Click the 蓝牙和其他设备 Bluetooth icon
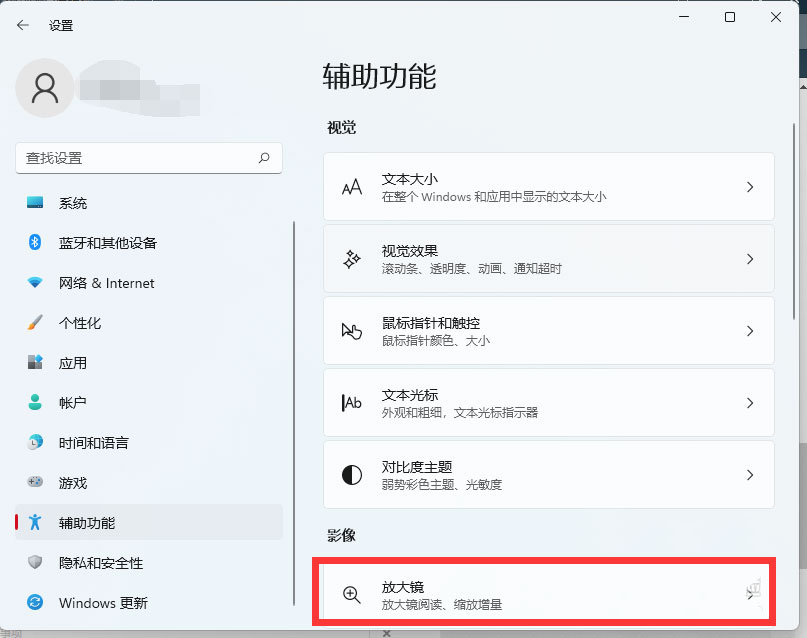This screenshot has width=807, height=638. (x=36, y=243)
